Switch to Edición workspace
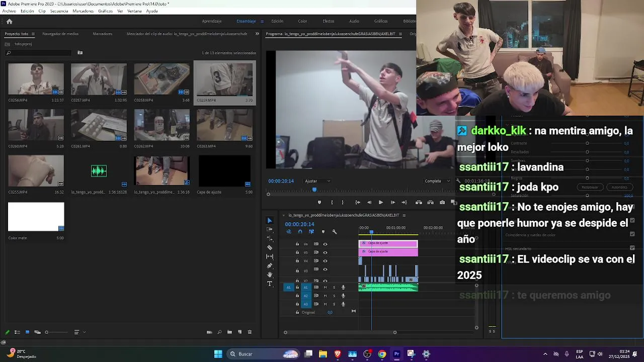This screenshot has width=644, height=362. [x=277, y=21]
